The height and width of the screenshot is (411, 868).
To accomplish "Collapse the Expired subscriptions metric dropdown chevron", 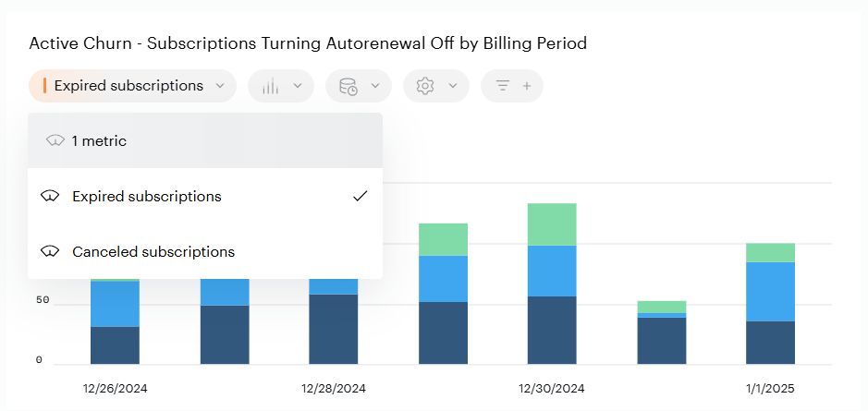I will pyautogui.click(x=220, y=86).
